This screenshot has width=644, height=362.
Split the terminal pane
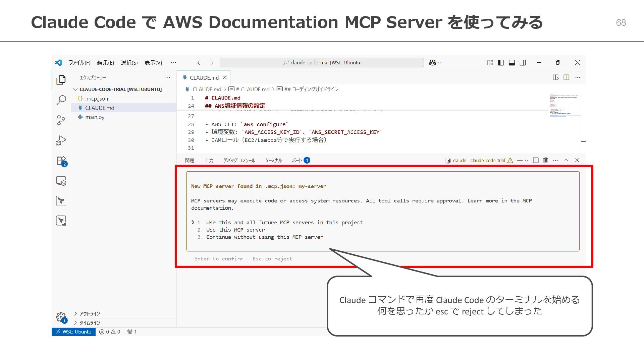pyautogui.click(x=536, y=161)
